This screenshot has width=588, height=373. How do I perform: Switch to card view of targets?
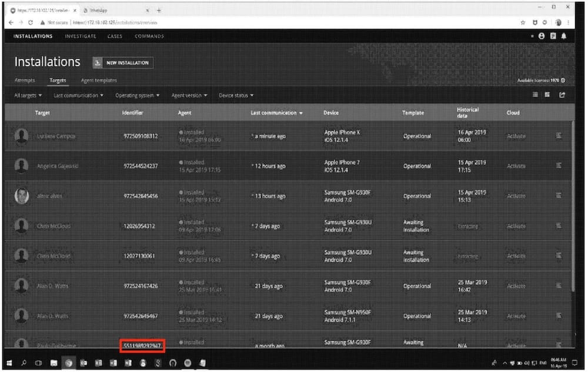(x=547, y=95)
